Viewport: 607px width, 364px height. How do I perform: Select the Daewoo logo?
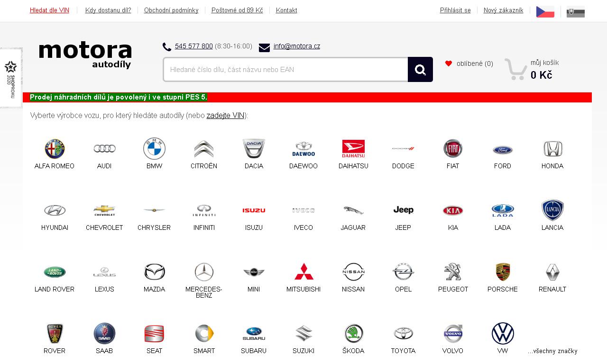point(303,149)
